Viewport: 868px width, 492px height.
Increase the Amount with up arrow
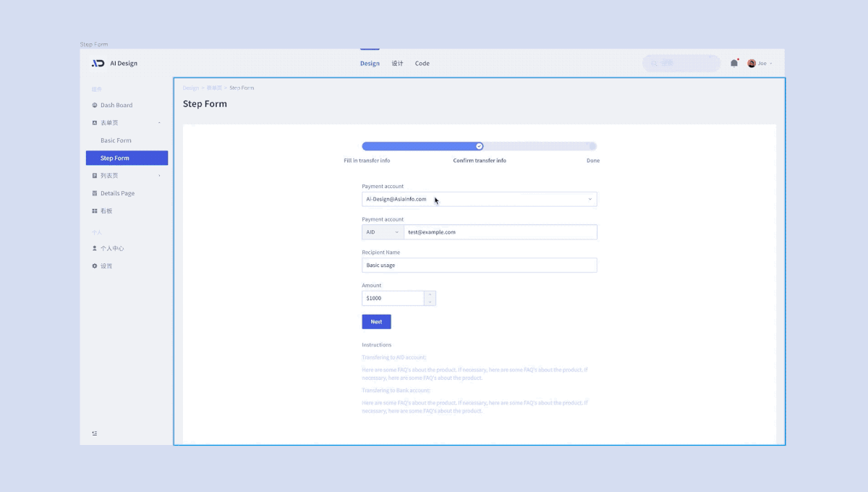(430, 294)
